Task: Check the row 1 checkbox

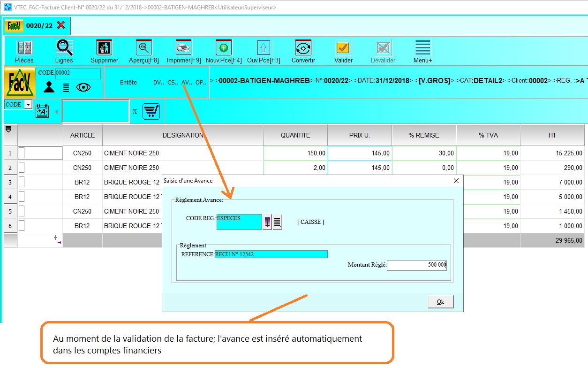Action: pyautogui.click(x=22, y=153)
